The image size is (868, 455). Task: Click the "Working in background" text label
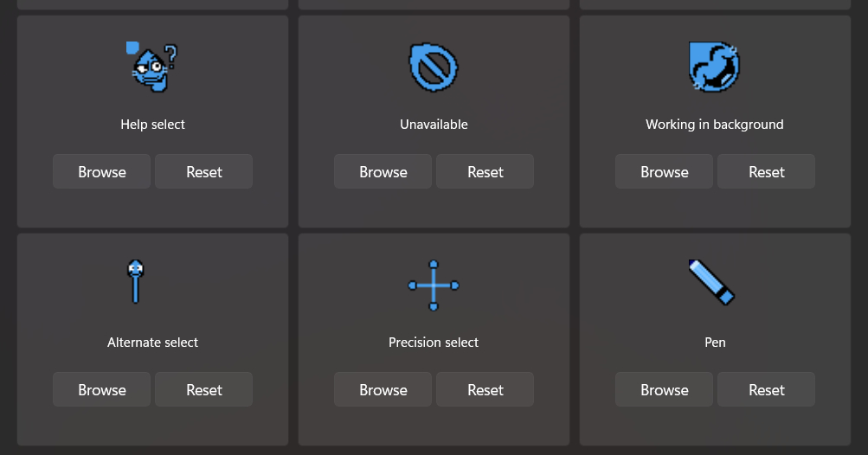pyautogui.click(x=715, y=125)
